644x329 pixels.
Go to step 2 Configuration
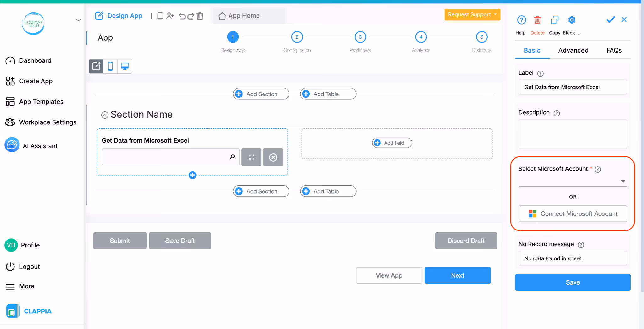(297, 37)
